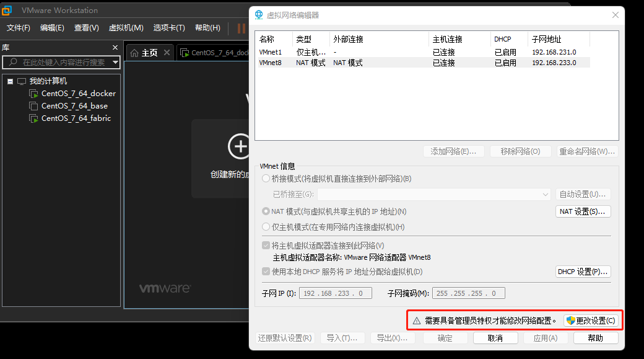Image resolution: width=644 pixels, height=359 pixels.
Task: Select the VMnet8 network row
Action: (424, 63)
